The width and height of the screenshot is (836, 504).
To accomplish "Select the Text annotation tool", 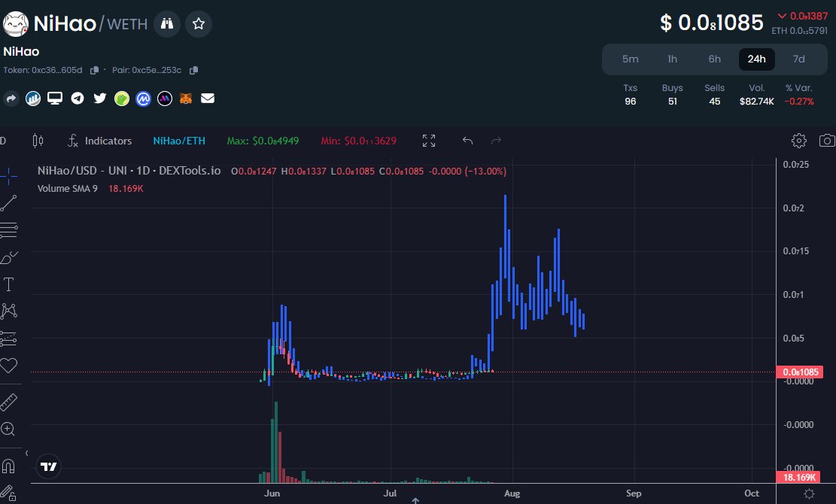I will [9, 284].
